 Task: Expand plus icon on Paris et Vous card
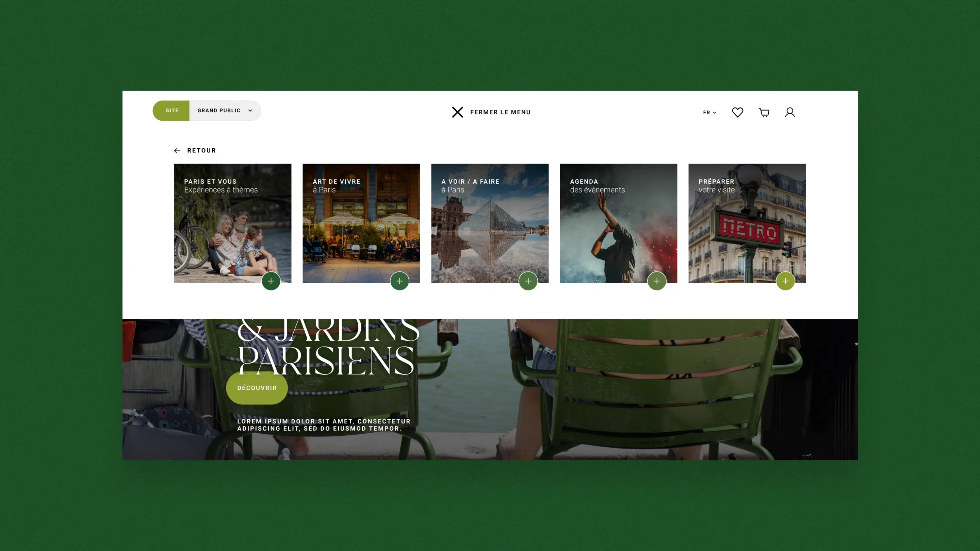point(271,281)
